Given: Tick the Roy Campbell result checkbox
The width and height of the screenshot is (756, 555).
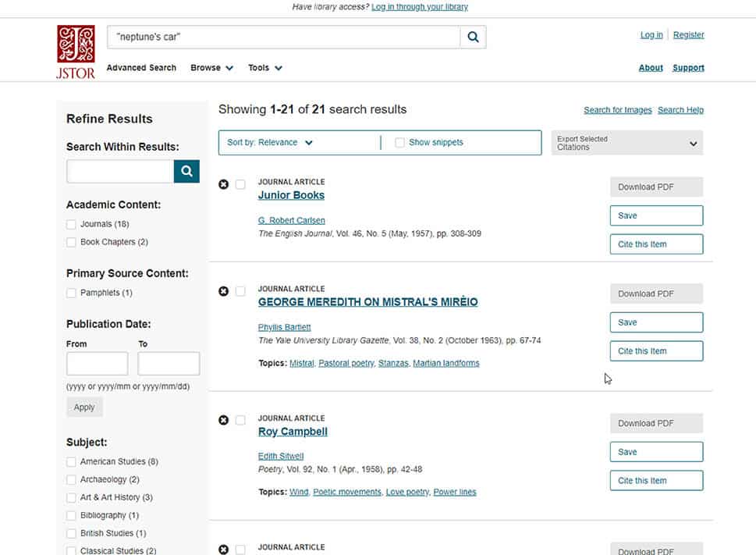Looking at the screenshot, I should pyautogui.click(x=240, y=420).
